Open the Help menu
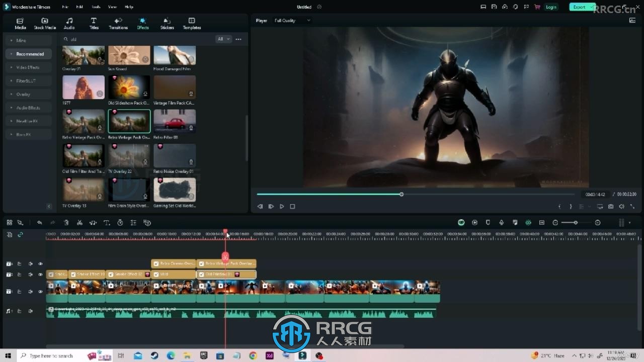Screen dimensions: 644x362 [129, 7]
